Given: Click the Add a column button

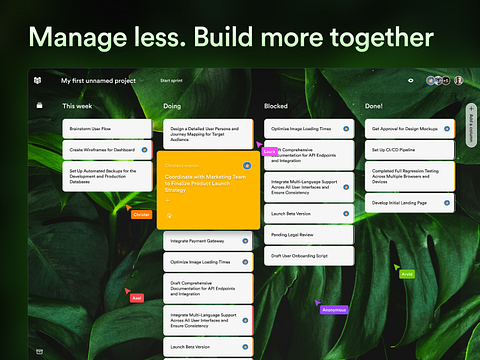Looking at the screenshot, I should (471, 125).
